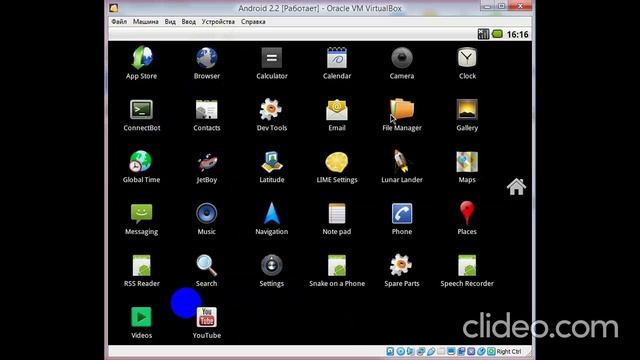Open the Устройства menu
Viewport: 640px width, 360px height.
point(218,22)
